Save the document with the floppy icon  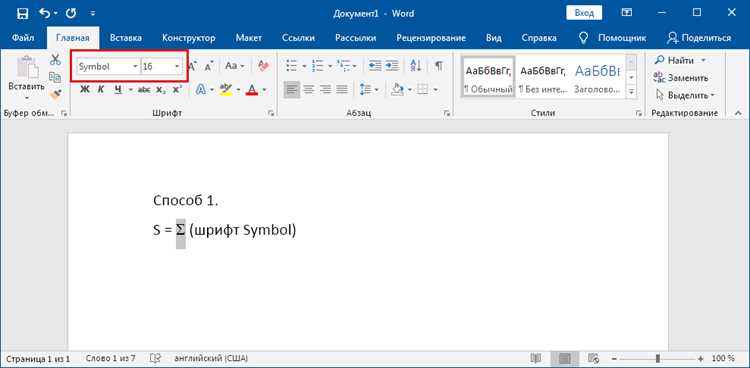(22, 13)
